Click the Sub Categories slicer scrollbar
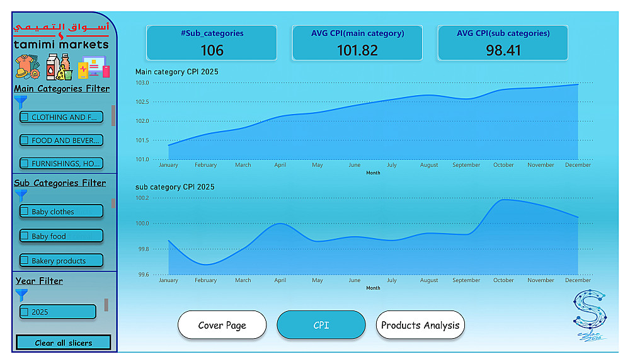This screenshot has height=364, width=630. coord(113,203)
